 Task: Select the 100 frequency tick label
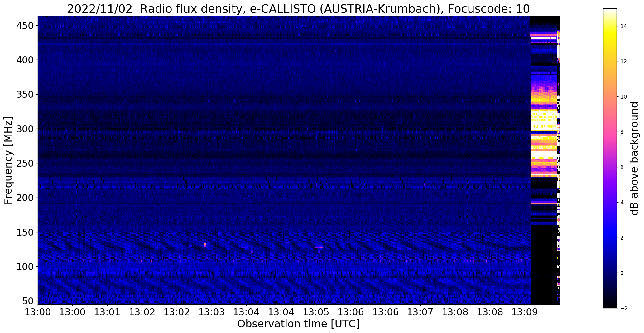point(25,267)
